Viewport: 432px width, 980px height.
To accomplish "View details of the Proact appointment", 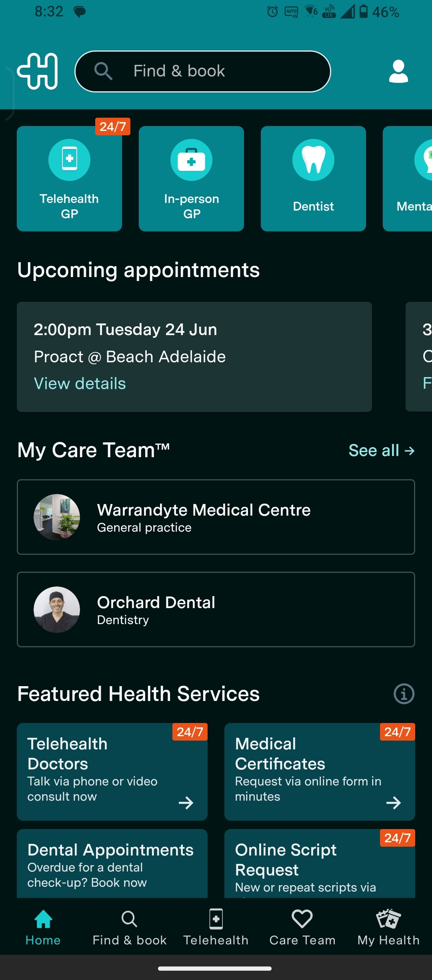I will pos(80,384).
